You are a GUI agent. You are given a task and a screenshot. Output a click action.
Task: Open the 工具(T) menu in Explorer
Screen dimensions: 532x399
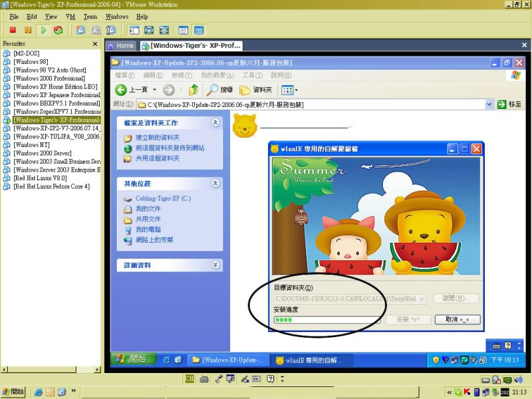click(252, 75)
